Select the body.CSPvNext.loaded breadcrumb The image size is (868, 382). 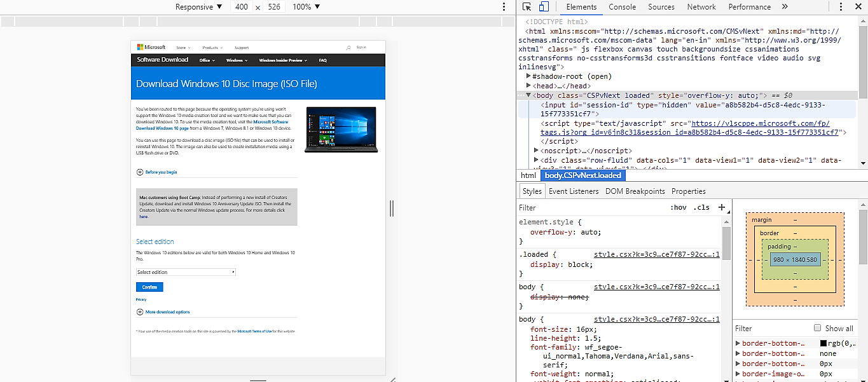(x=582, y=175)
